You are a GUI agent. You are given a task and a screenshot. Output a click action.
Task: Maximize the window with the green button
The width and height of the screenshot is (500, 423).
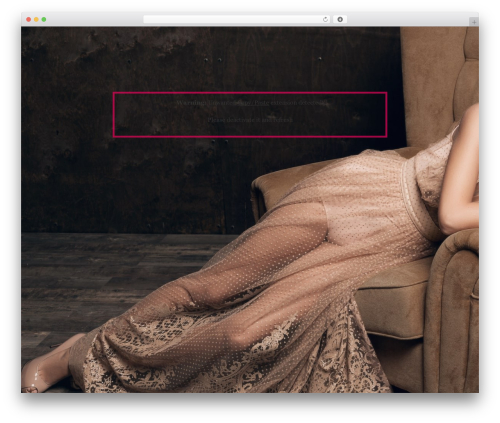tap(44, 20)
